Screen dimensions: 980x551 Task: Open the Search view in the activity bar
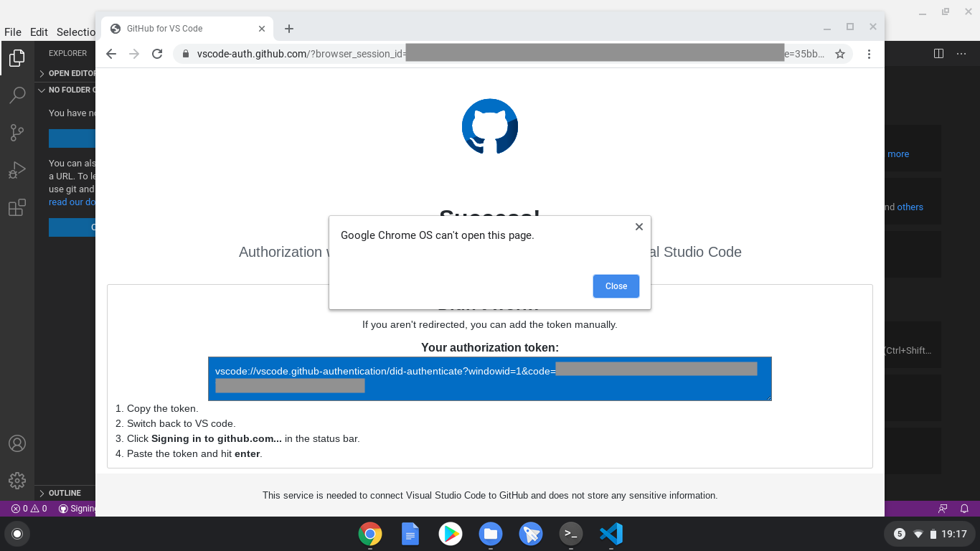pyautogui.click(x=17, y=95)
